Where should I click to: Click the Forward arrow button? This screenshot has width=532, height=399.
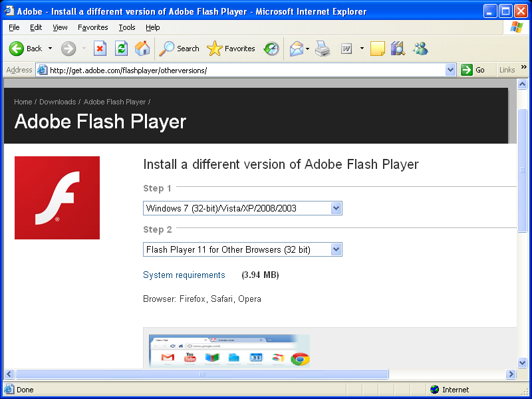(x=68, y=49)
